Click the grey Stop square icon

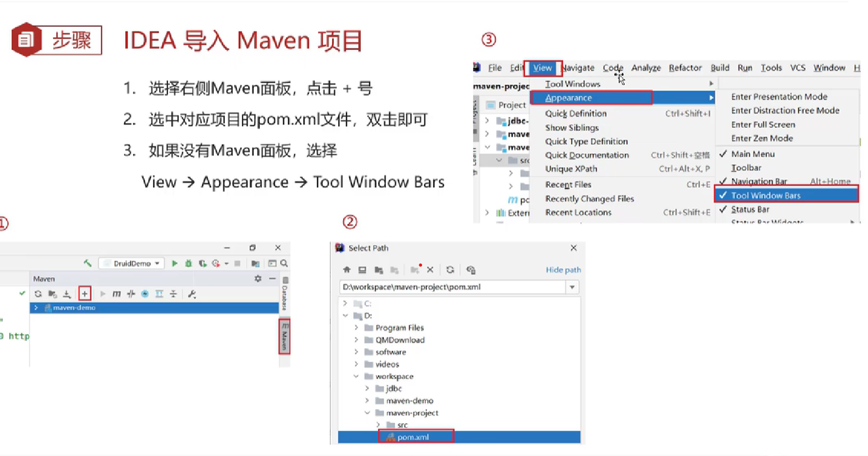coord(237,263)
